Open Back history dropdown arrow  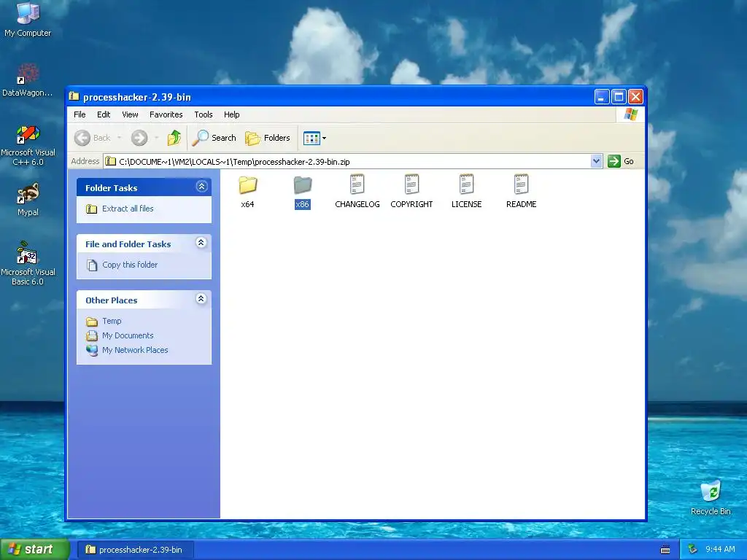119,138
